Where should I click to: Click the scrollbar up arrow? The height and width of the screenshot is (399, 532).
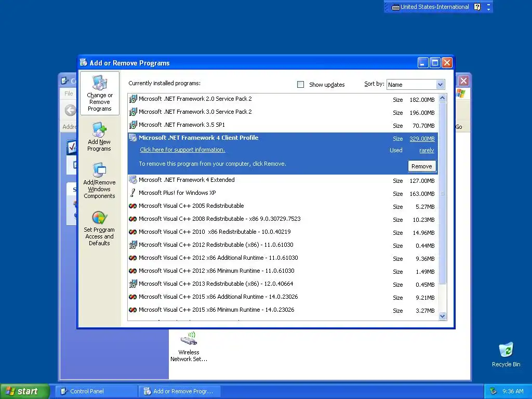tap(442, 98)
